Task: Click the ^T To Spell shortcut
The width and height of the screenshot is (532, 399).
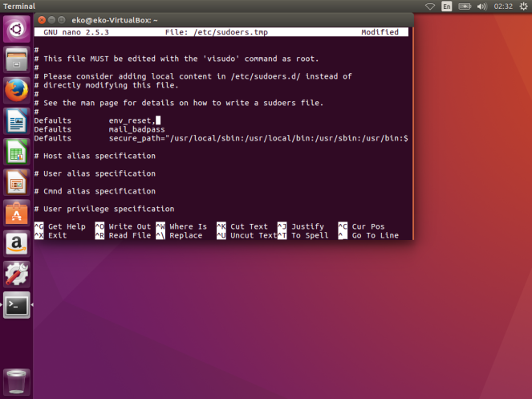Action: (x=303, y=235)
